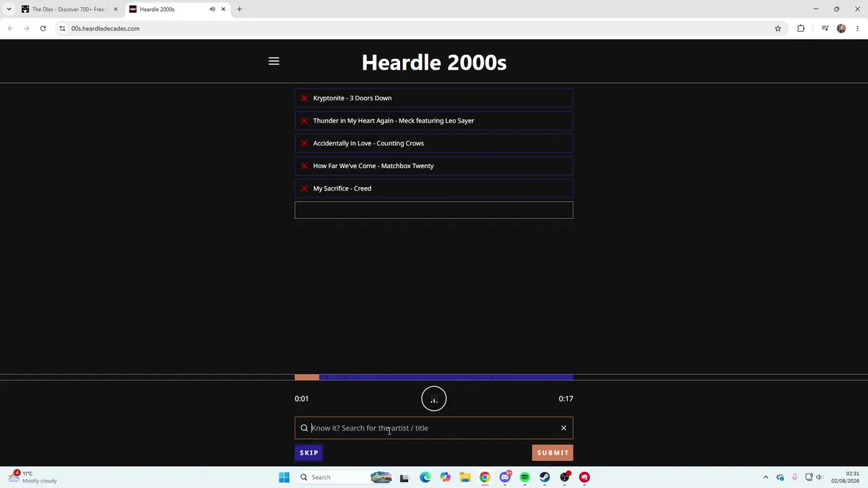Viewport: 868px width, 488px height.
Task: Open the Chrome profile avatar
Action: tap(842, 28)
